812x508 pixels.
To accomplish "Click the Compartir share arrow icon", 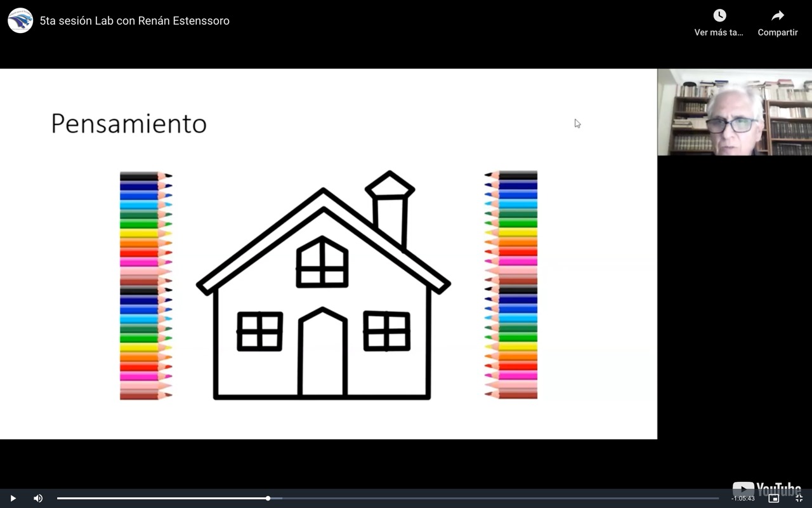I will 777,16.
